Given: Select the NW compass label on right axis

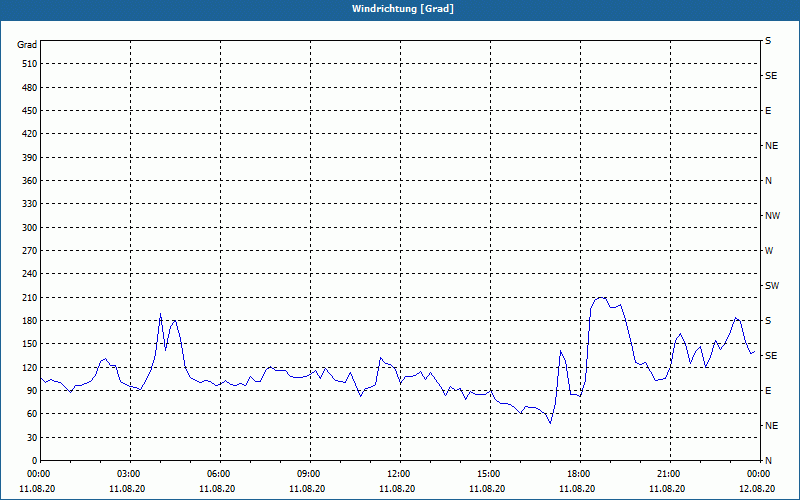Looking at the screenshot, I should tap(772, 216).
